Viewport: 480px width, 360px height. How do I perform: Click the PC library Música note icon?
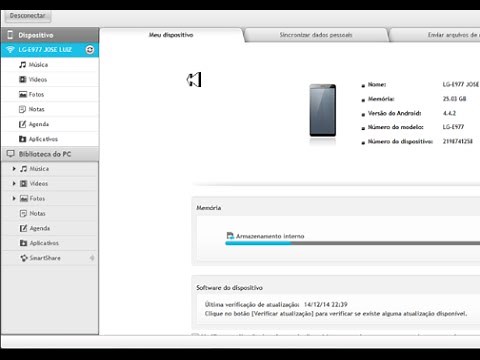(23, 169)
